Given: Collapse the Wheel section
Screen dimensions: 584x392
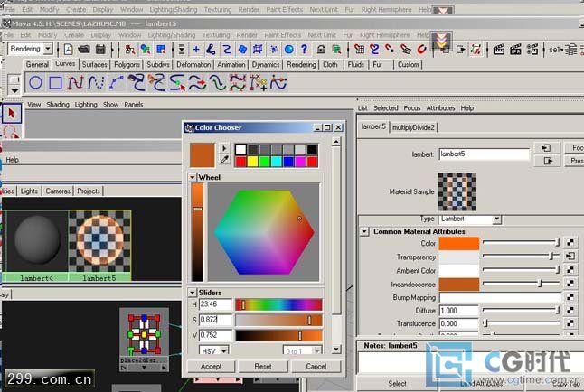Looking at the screenshot, I should click(193, 178).
